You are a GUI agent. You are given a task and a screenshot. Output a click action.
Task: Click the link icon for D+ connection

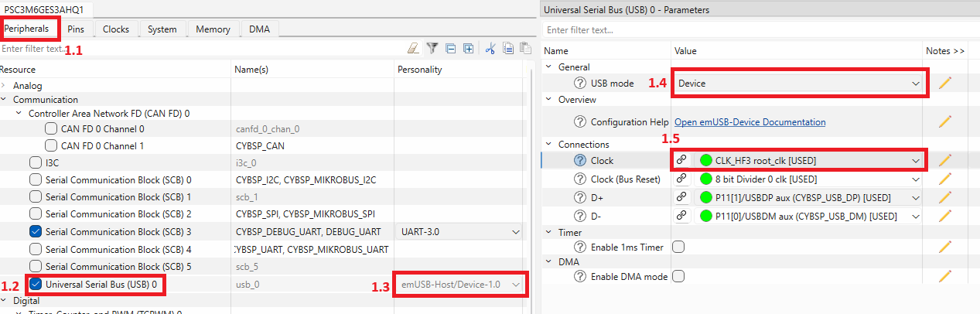click(681, 197)
